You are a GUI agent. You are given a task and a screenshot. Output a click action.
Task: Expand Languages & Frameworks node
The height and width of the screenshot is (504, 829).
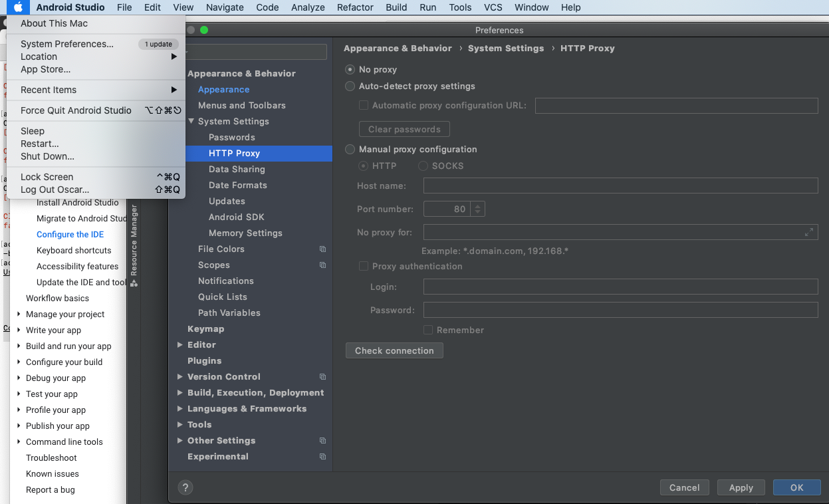[180, 409]
